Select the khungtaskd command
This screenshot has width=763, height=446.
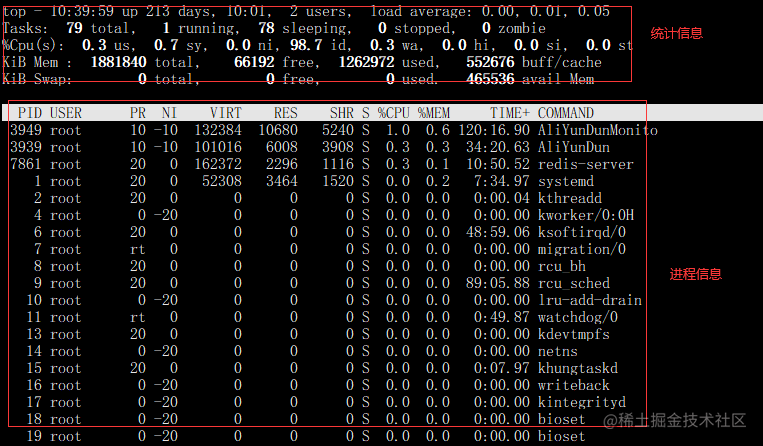tap(578, 368)
